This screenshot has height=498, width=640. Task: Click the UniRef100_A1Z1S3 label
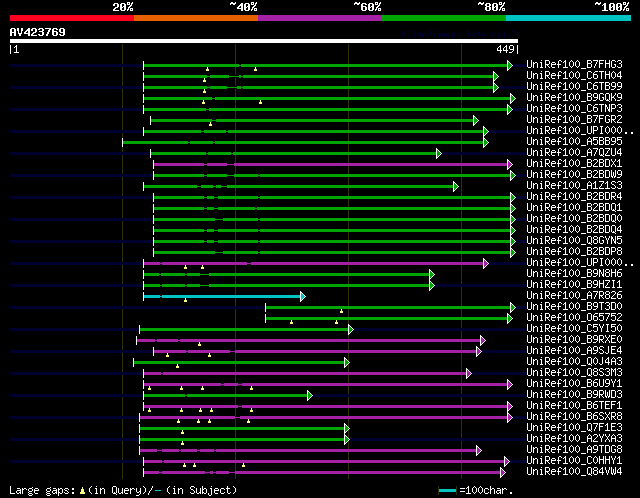click(574, 186)
